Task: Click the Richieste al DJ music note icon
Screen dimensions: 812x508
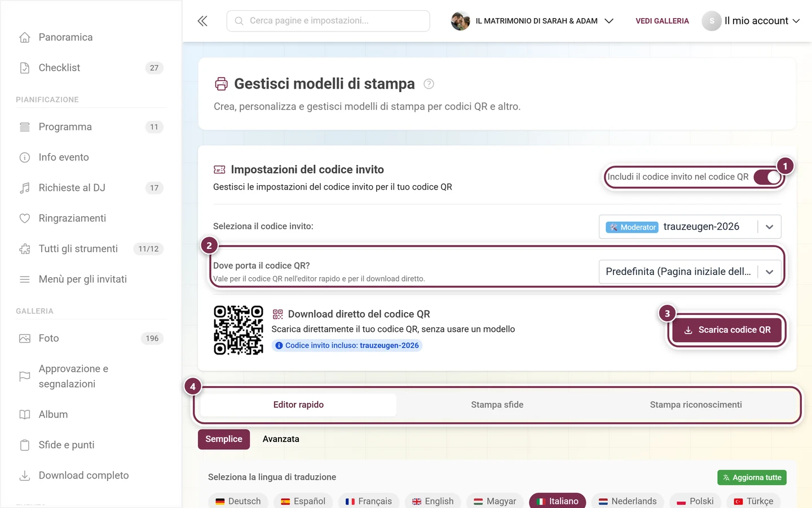Action: (25, 188)
